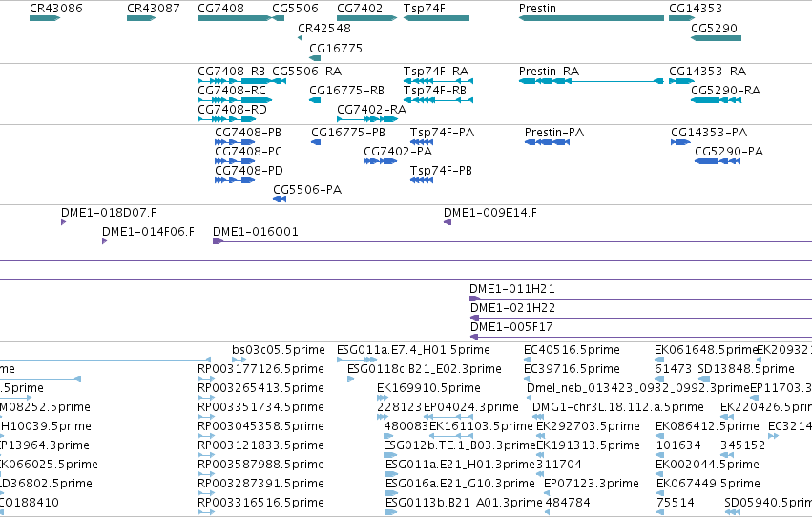The height and width of the screenshot is (517, 812).
Task: Select the RP003587988.5prime EST
Action: (206, 474)
